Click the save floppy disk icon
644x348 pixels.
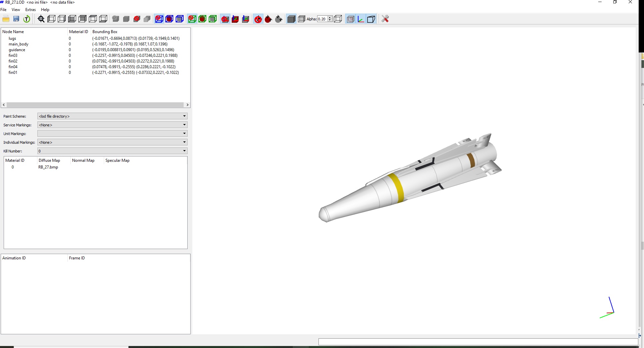pyautogui.click(x=16, y=19)
